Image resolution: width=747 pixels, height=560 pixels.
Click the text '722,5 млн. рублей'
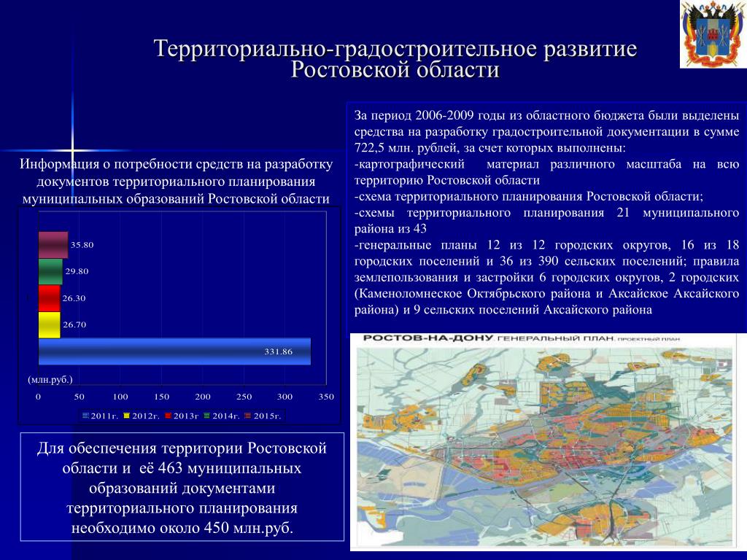[x=404, y=147]
